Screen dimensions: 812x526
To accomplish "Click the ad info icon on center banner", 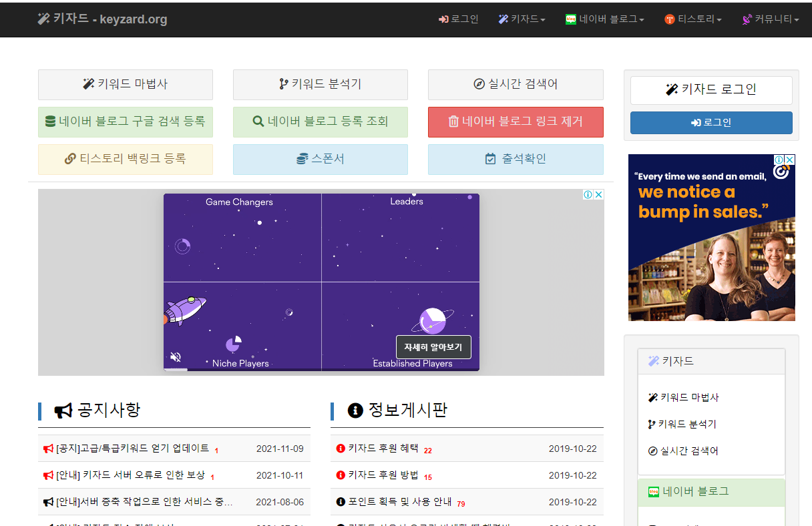I will click(588, 195).
